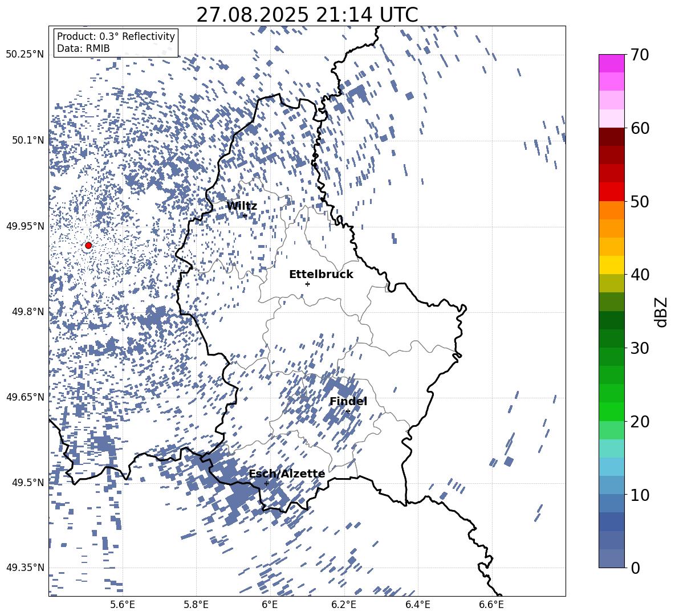Click the Ettelbruck station cross marker

(307, 284)
